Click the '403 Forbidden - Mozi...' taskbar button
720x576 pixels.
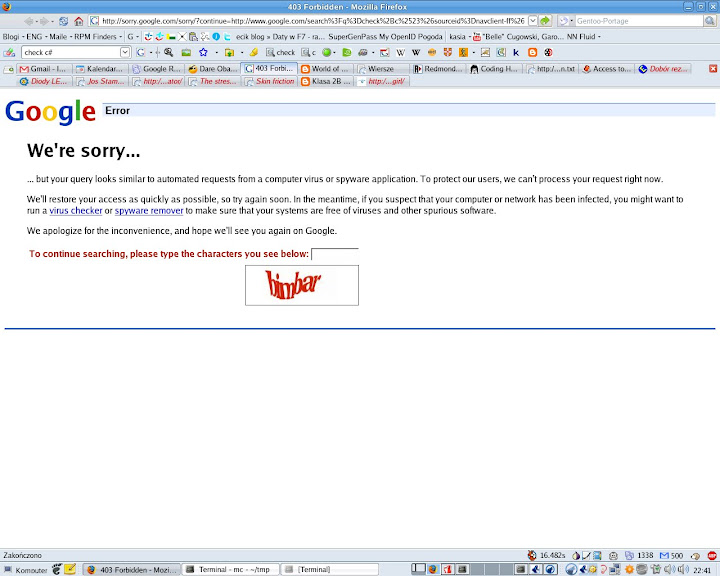coord(131,570)
